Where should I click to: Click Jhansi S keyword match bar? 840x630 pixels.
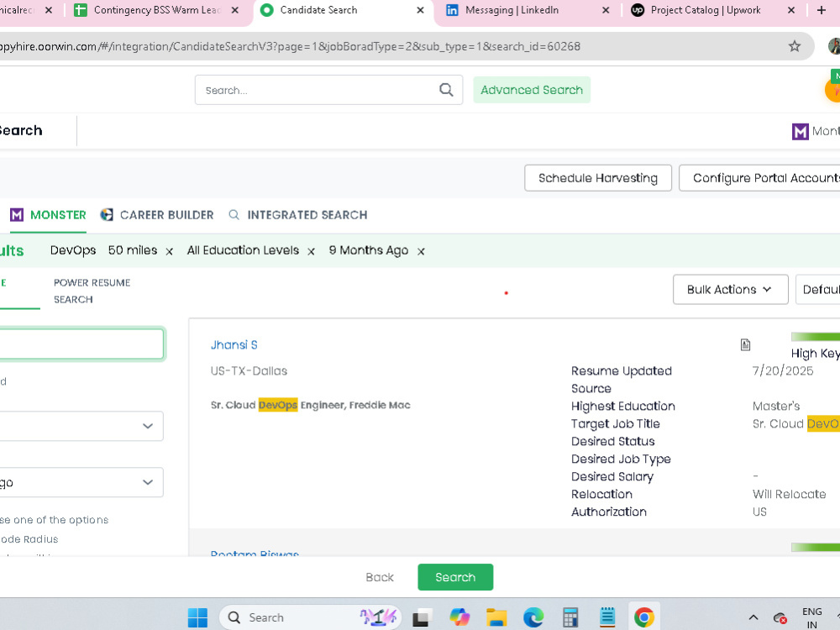[816, 337]
